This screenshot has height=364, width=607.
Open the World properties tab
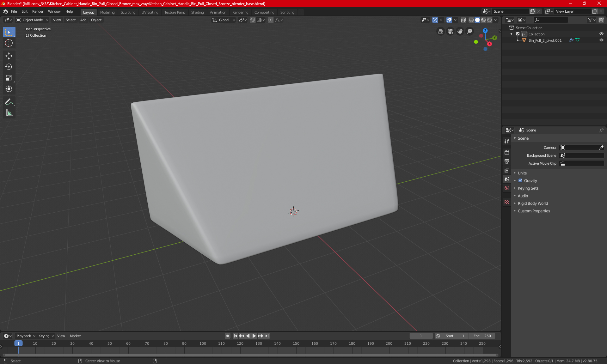point(507,188)
